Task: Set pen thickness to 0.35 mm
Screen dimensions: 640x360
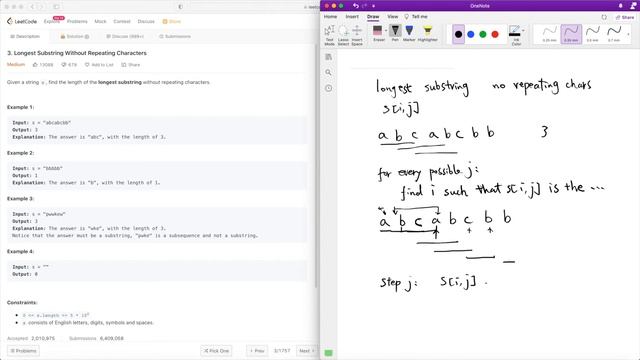Action: 571,34
